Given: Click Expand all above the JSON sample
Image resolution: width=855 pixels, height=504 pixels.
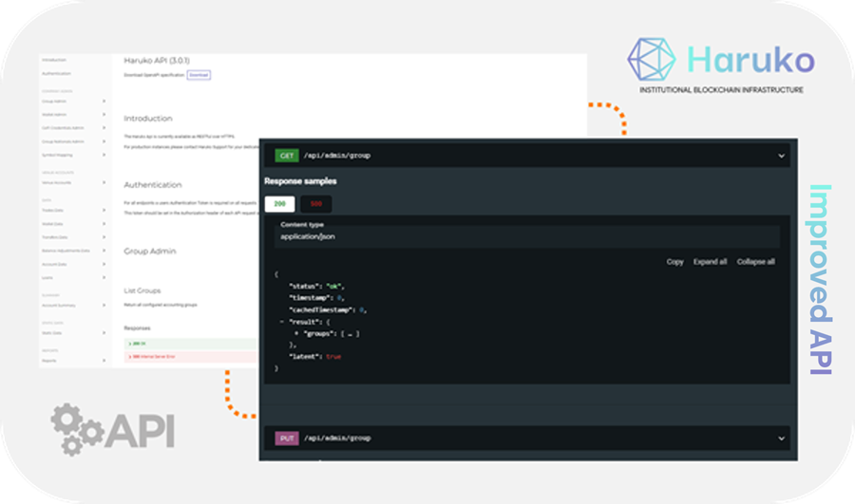Looking at the screenshot, I should (x=710, y=262).
